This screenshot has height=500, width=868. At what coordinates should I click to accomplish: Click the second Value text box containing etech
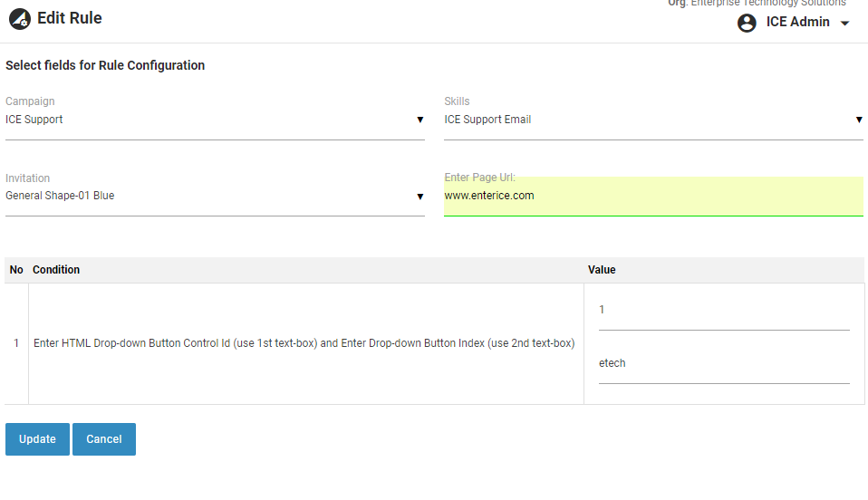point(723,364)
